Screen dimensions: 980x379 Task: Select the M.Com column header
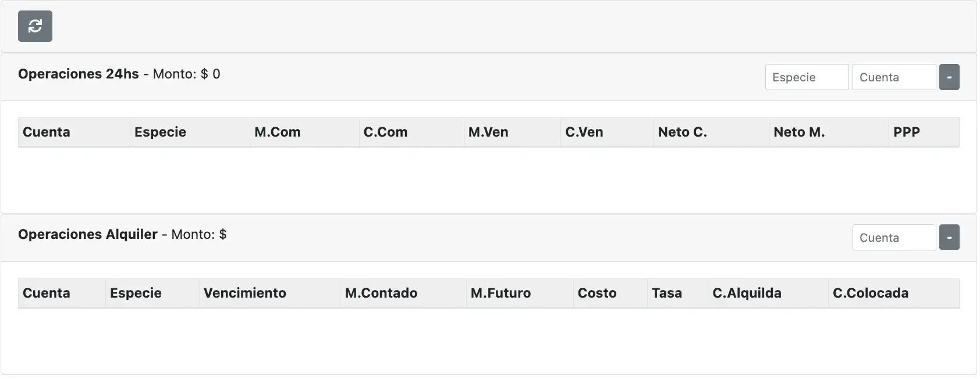(x=278, y=132)
